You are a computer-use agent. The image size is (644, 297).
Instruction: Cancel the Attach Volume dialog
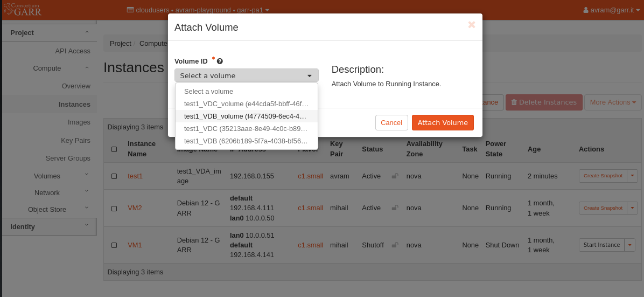point(391,122)
